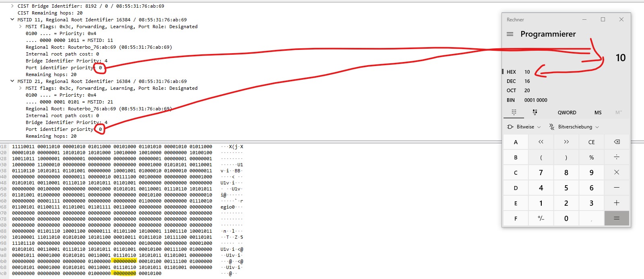Click hex digit E key
This screenshot has width=644, height=279.
point(516,203)
